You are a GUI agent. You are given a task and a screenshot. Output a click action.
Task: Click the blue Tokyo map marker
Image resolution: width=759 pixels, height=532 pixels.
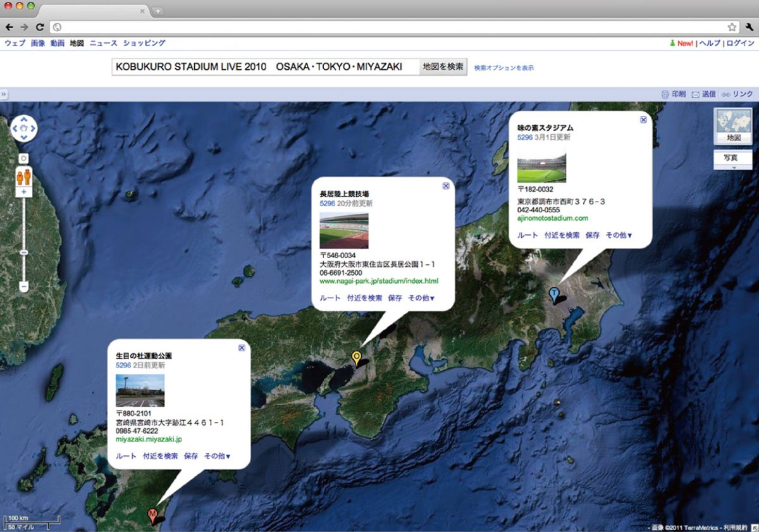554,294
